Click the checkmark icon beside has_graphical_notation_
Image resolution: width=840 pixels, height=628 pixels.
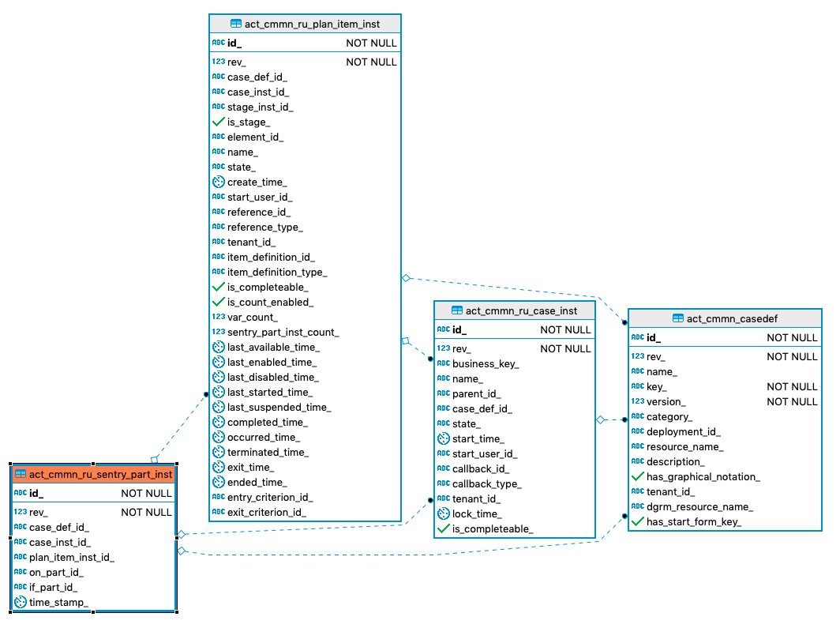[x=638, y=477]
